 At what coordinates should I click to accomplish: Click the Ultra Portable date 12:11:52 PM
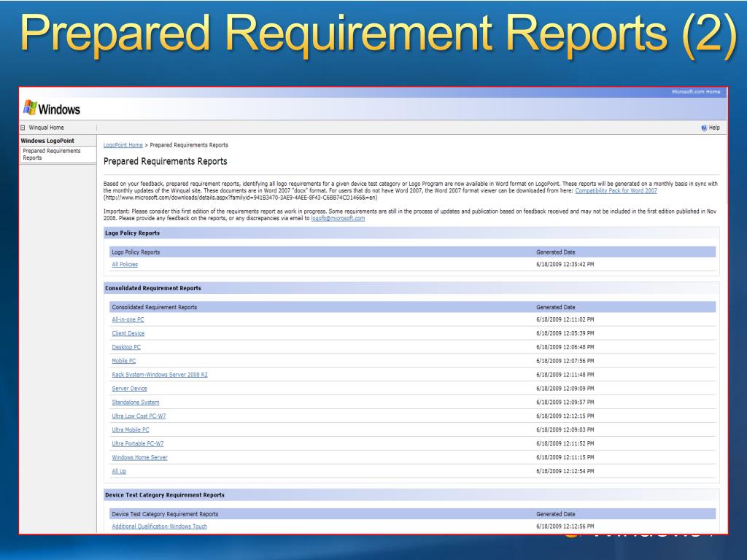tap(565, 444)
